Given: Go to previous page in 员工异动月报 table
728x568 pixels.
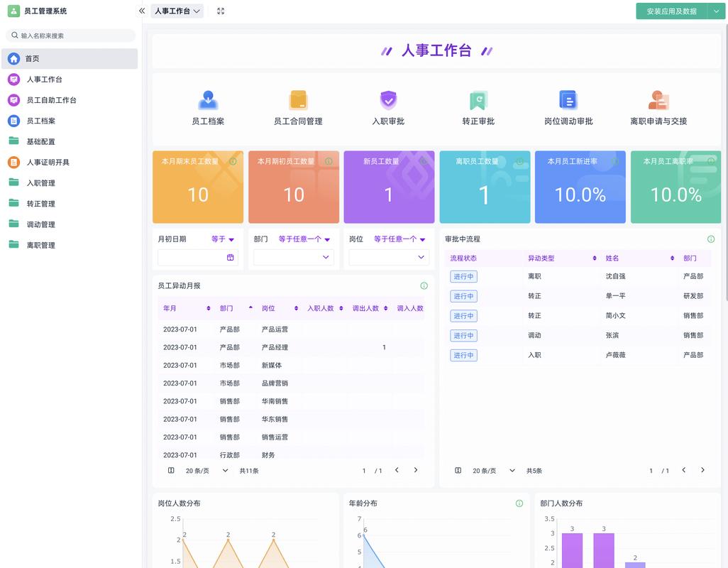Looking at the screenshot, I should [397, 470].
